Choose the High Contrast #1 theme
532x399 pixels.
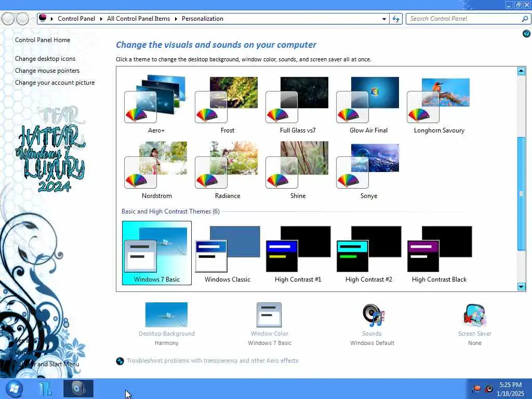point(298,253)
